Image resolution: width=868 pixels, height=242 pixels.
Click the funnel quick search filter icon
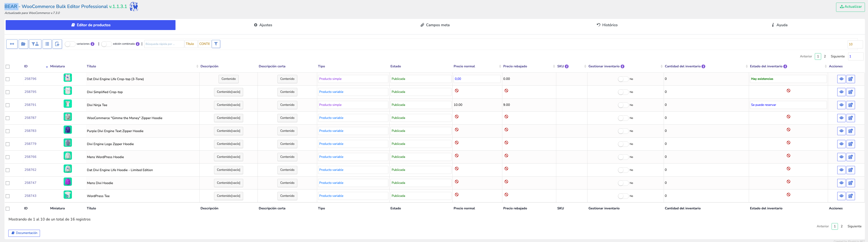pyautogui.click(x=216, y=44)
